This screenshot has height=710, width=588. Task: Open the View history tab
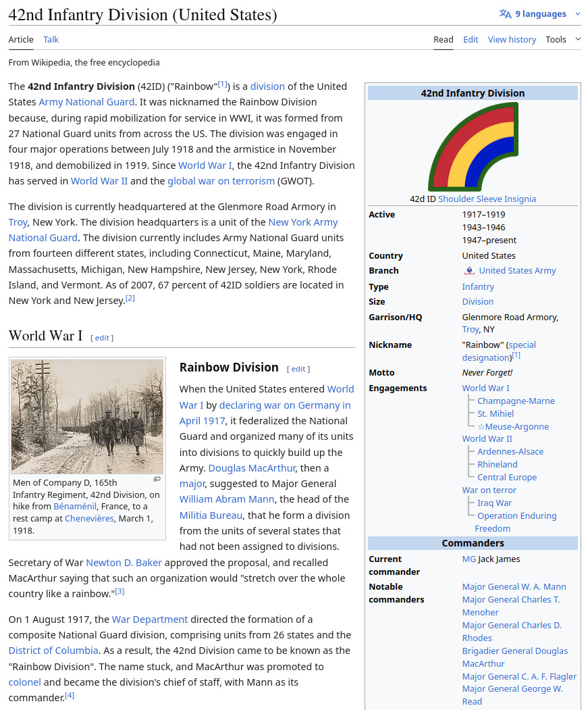tap(512, 39)
